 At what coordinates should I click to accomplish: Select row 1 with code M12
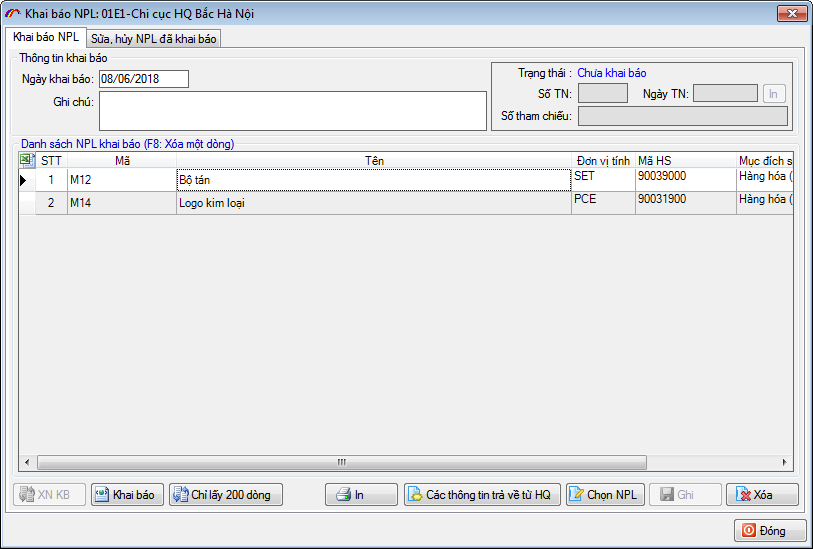click(121, 180)
